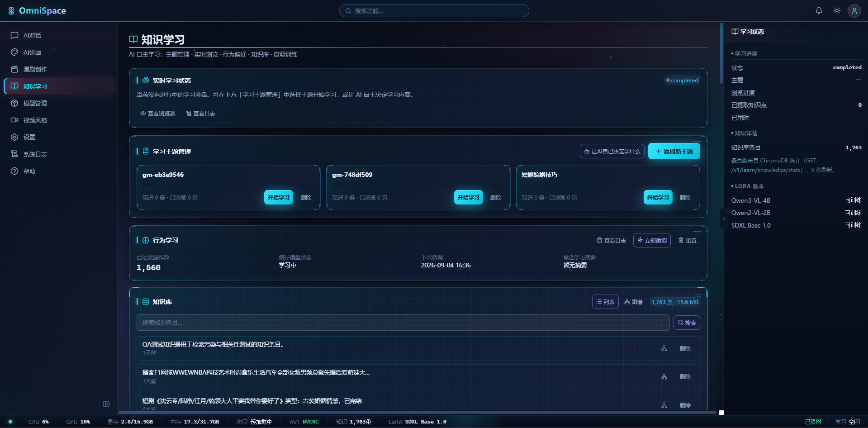Collapse 行为学习 card handle
The height and width of the screenshot is (428, 868).
697,233
